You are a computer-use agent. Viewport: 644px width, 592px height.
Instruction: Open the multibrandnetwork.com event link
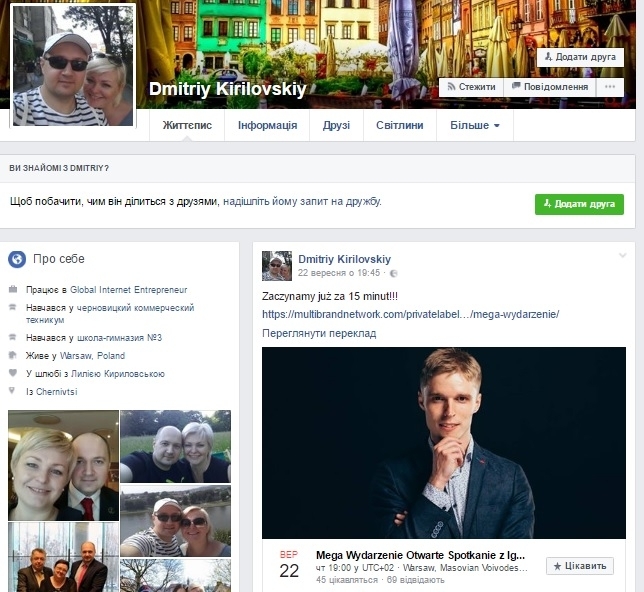tap(410, 314)
